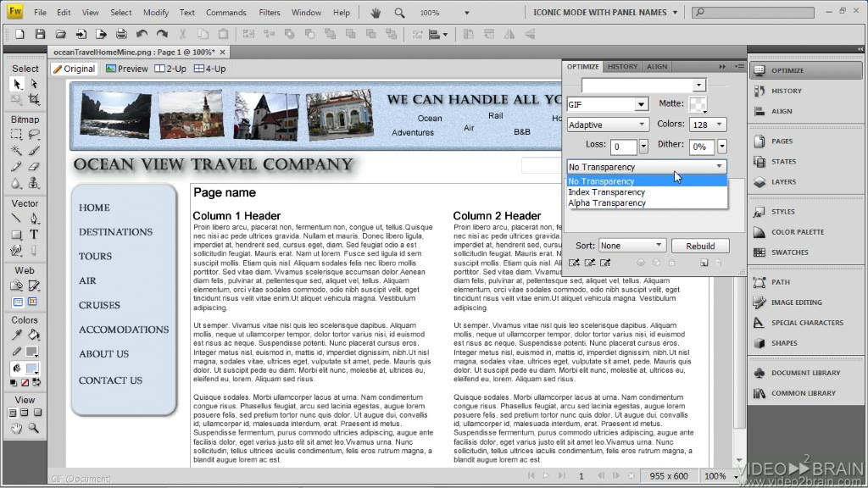Expand the Colors count dropdown
Image resolution: width=868 pixels, height=488 pixels.
(721, 125)
